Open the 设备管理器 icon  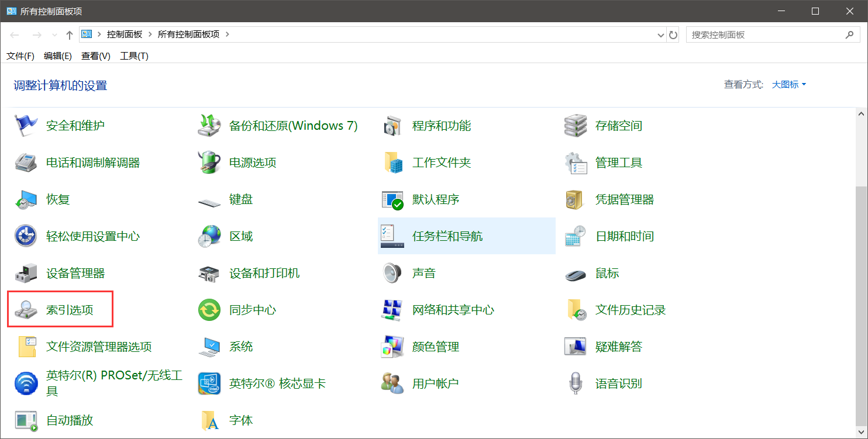[26, 273]
